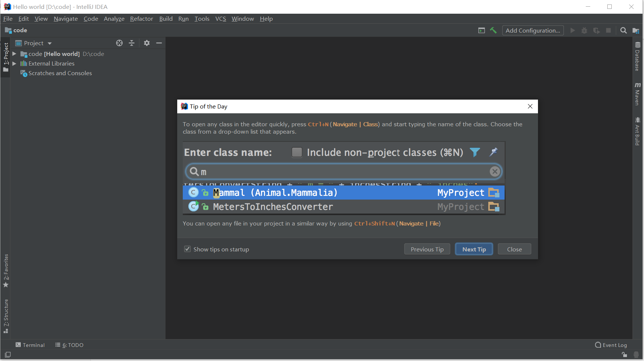Hide the Project panel with minus icon
The width and height of the screenshot is (644, 361).
coord(159,43)
